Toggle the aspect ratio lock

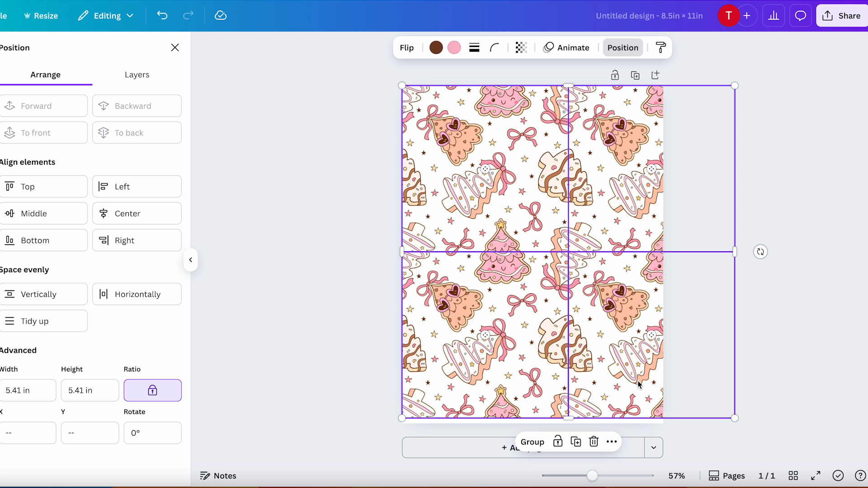pyautogui.click(x=152, y=389)
